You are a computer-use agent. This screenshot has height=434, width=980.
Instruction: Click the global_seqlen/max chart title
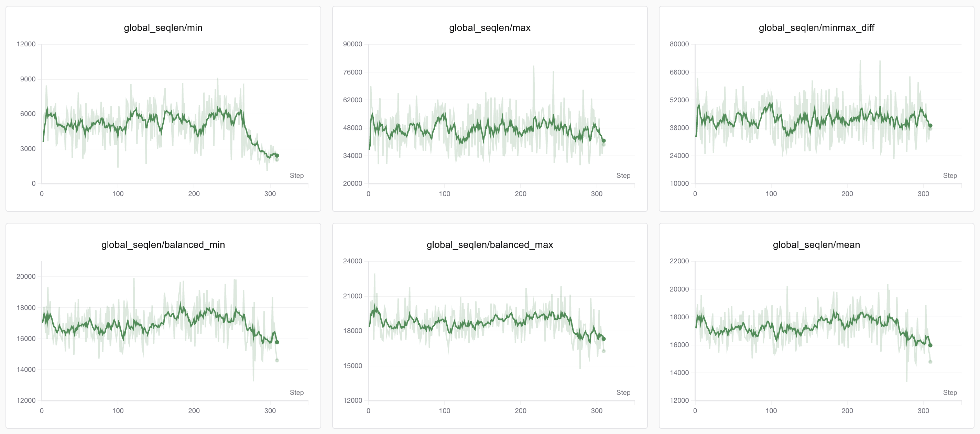tap(490, 28)
